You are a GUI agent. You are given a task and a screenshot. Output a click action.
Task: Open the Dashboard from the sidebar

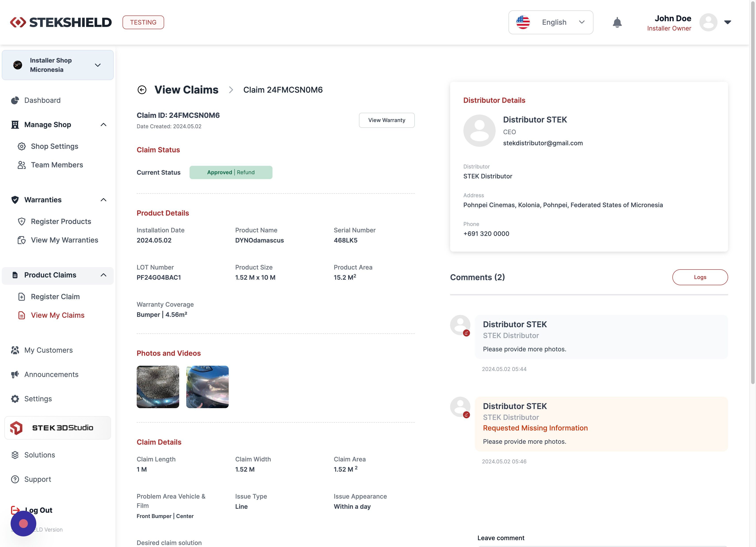pos(42,100)
